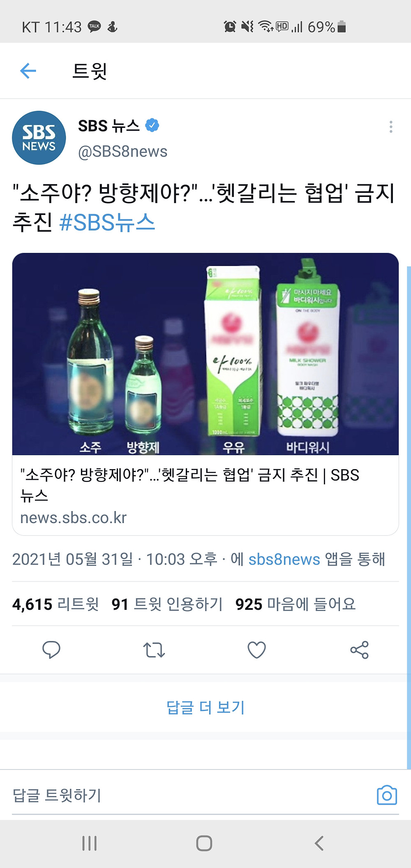Expand 답글 더 보기 replies
Image resolution: width=411 pixels, height=868 pixels.
coord(205,707)
